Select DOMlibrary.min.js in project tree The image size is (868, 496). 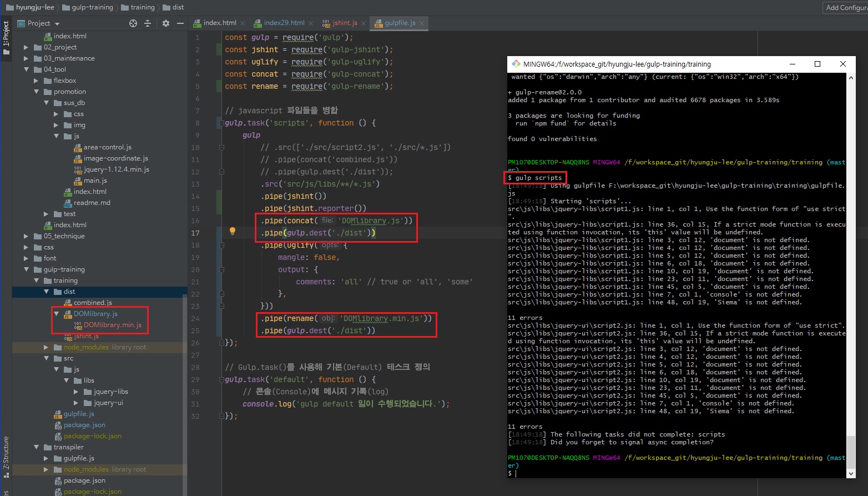pyautogui.click(x=112, y=325)
